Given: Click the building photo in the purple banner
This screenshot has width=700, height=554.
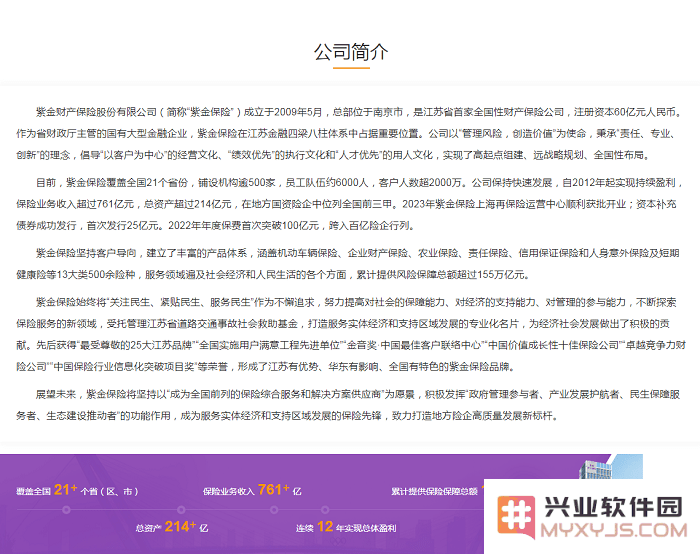Looking at the screenshot, I should 611,467.
